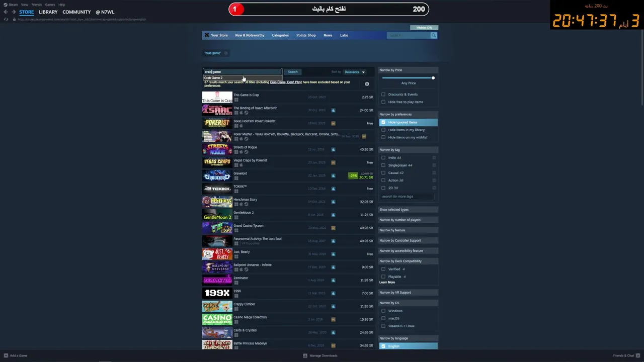Click the Manage Downloads icon
The image size is (644, 362).
click(305, 355)
